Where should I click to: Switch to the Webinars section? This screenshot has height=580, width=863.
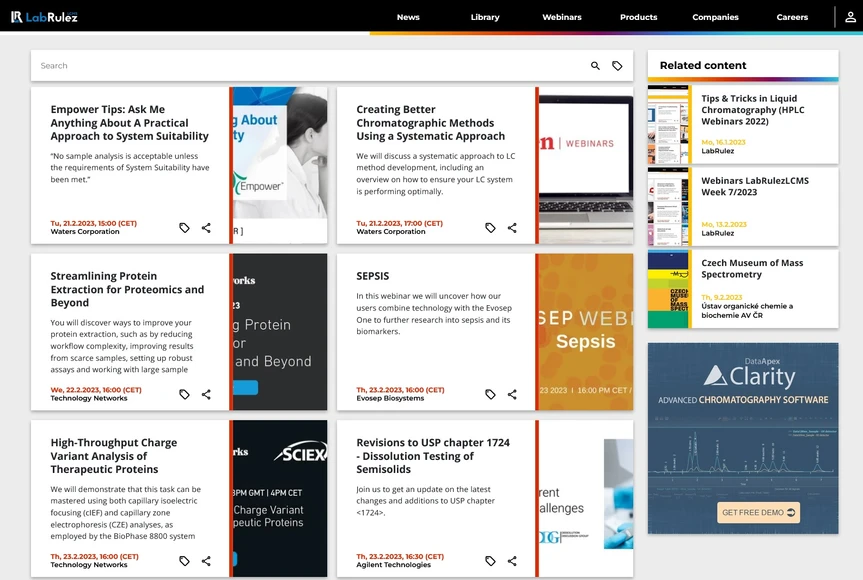[x=562, y=17]
